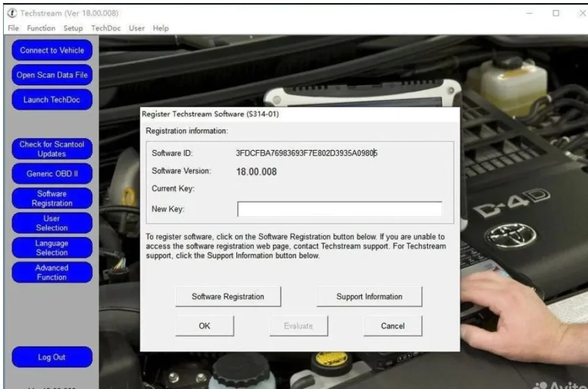The height and width of the screenshot is (389, 588).
Task: Click the Techstream app icon in title bar
Action: [x=12, y=13]
